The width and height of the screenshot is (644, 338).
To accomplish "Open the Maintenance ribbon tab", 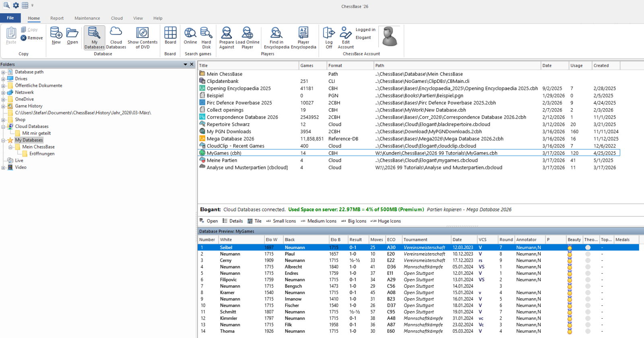I will pyautogui.click(x=87, y=18).
